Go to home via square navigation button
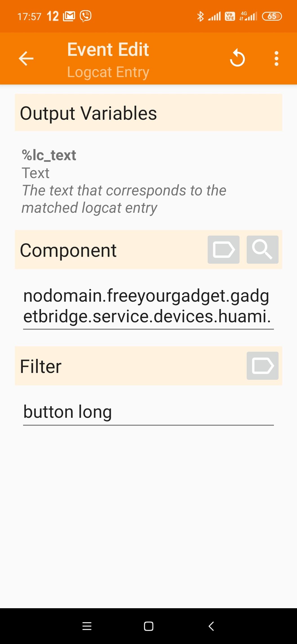Image resolution: width=297 pixels, height=644 pixels. [148, 626]
